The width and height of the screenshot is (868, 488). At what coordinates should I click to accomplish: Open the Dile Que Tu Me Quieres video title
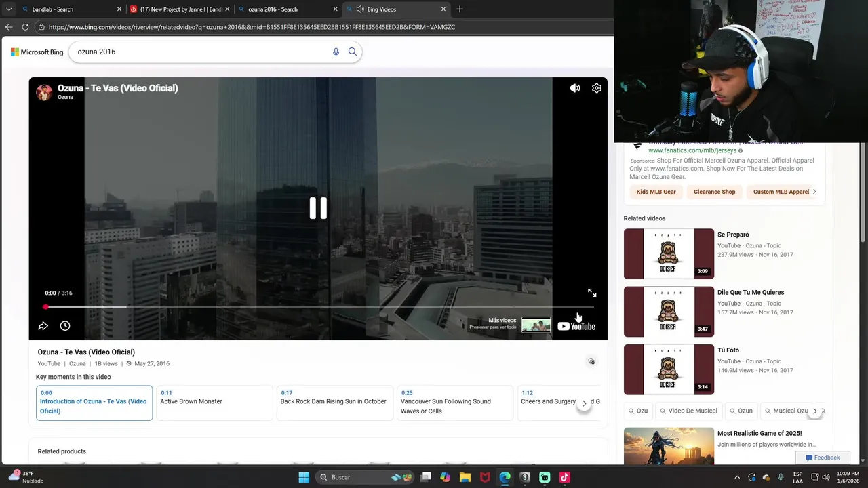click(x=751, y=293)
